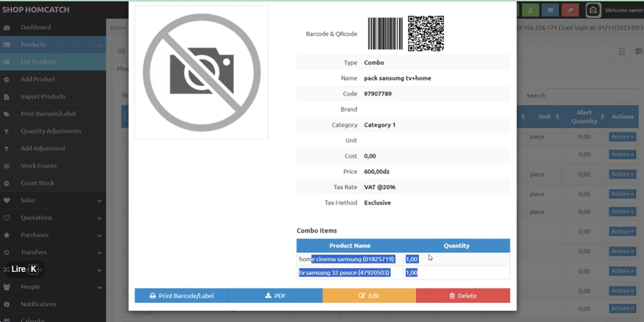Click the red eraser button in top bar

tap(571, 10)
